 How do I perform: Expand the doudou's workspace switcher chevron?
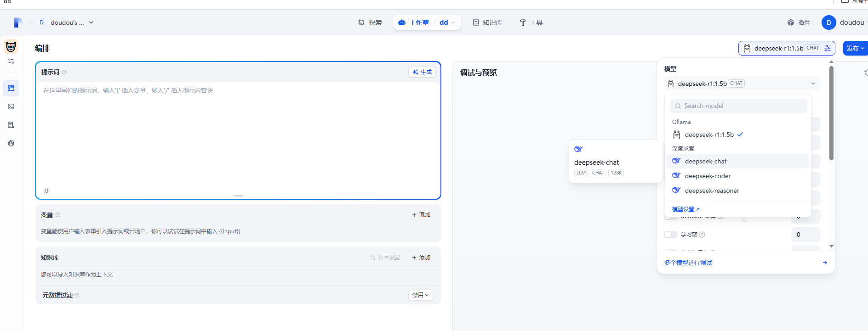pyautogui.click(x=91, y=22)
